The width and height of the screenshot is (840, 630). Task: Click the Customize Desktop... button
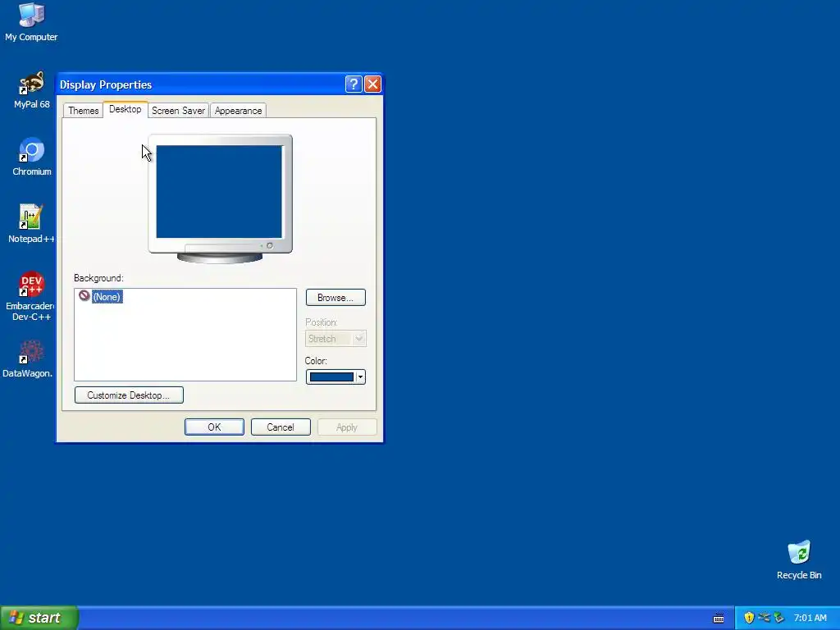[129, 395]
